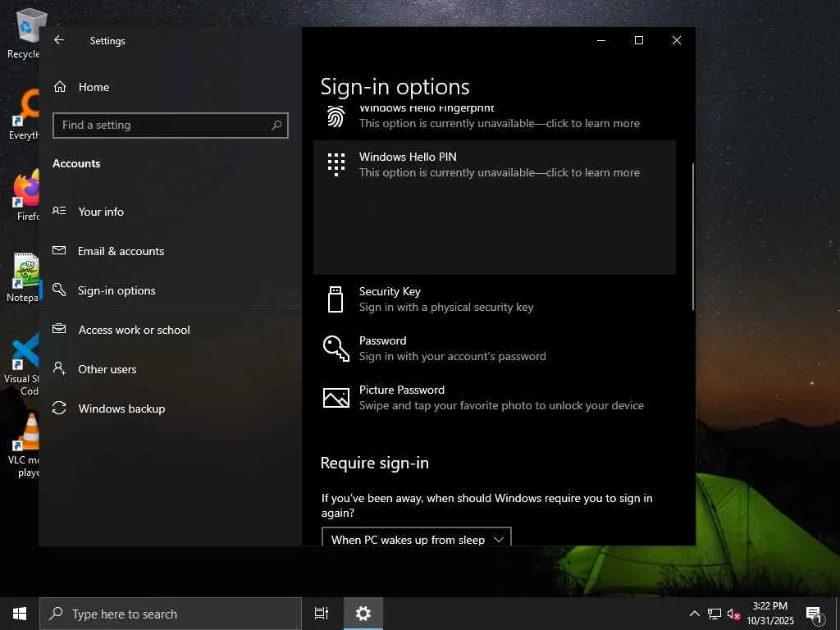Image resolution: width=840 pixels, height=630 pixels.
Task: Go back with the Settings back arrow
Action: 59,40
